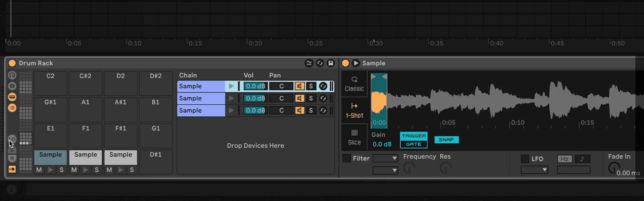The height and width of the screenshot is (201, 644).
Task: Select the F#1 drum pad
Action: [x=121, y=136]
